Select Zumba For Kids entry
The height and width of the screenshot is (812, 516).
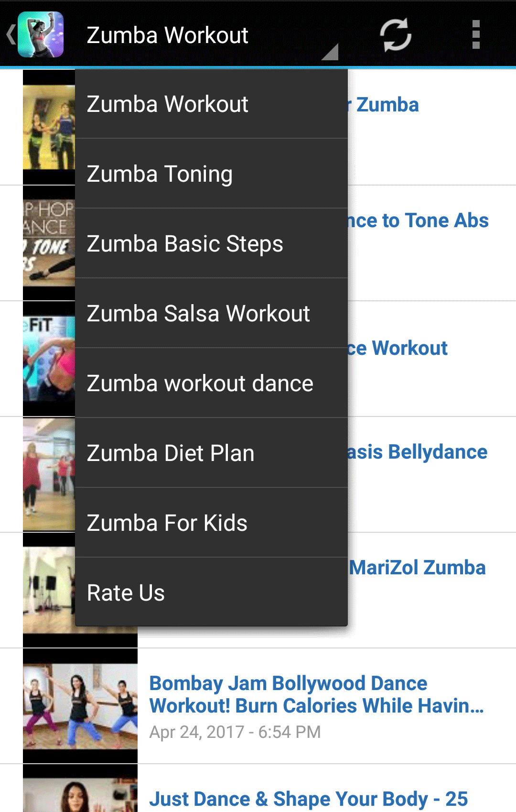click(x=211, y=523)
